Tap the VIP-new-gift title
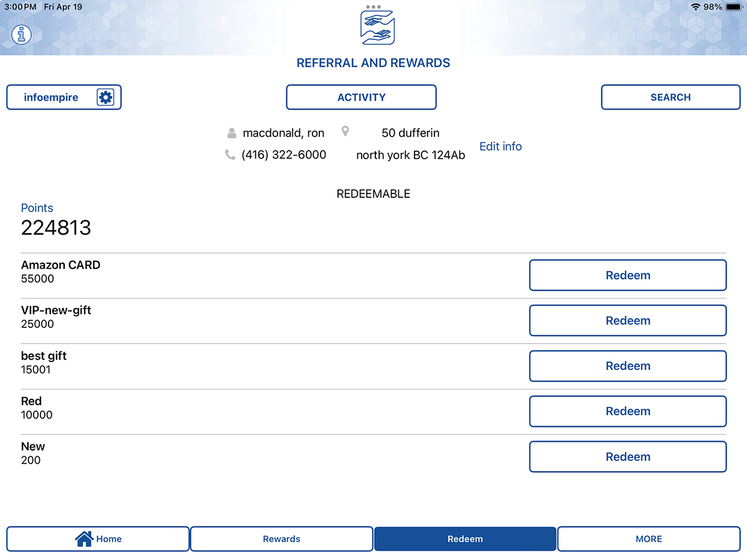 point(56,310)
